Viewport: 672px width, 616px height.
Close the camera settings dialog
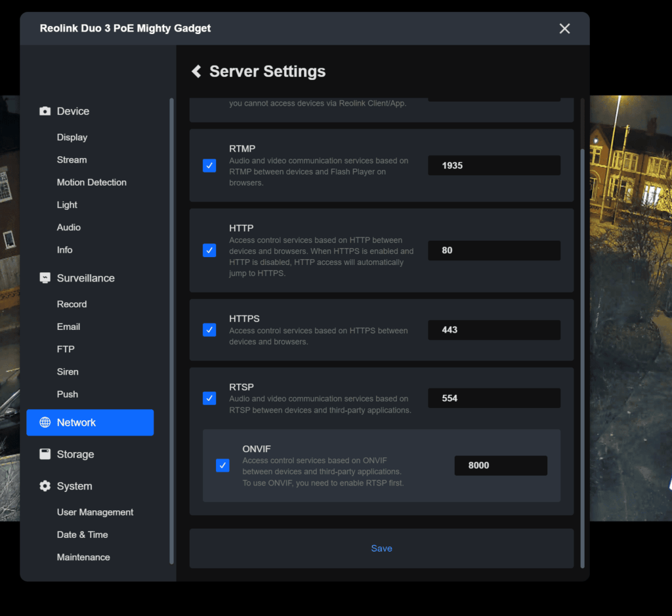tap(564, 28)
